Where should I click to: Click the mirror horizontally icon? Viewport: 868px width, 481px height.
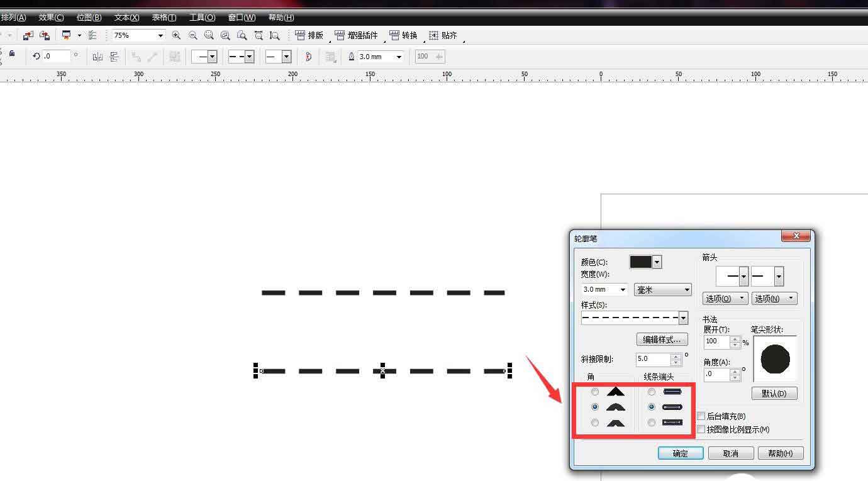[x=97, y=57]
